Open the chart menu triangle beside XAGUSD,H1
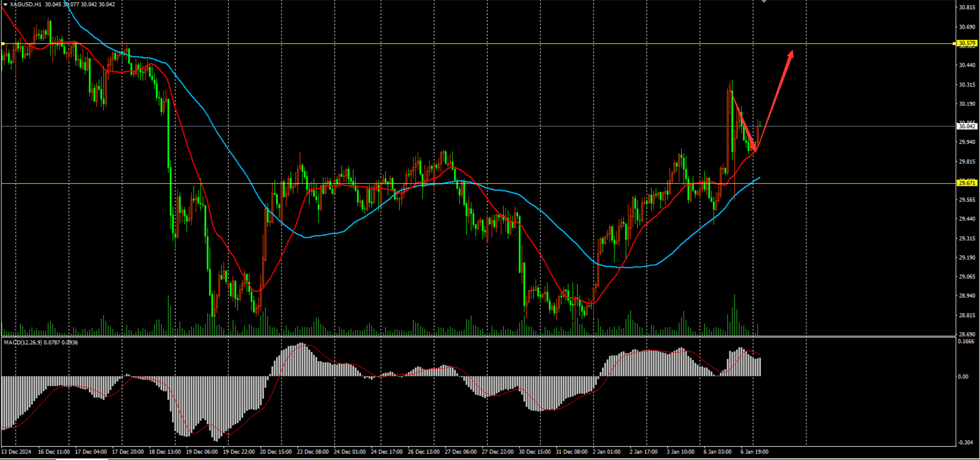 5,5
